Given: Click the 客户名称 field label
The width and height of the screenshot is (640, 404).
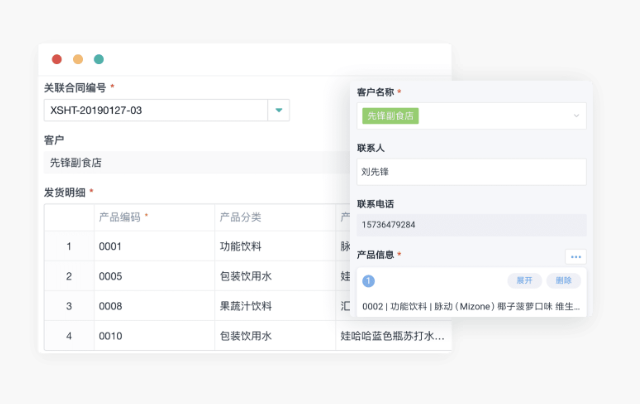Looking at the screenshot, I should tap(376, 92).
